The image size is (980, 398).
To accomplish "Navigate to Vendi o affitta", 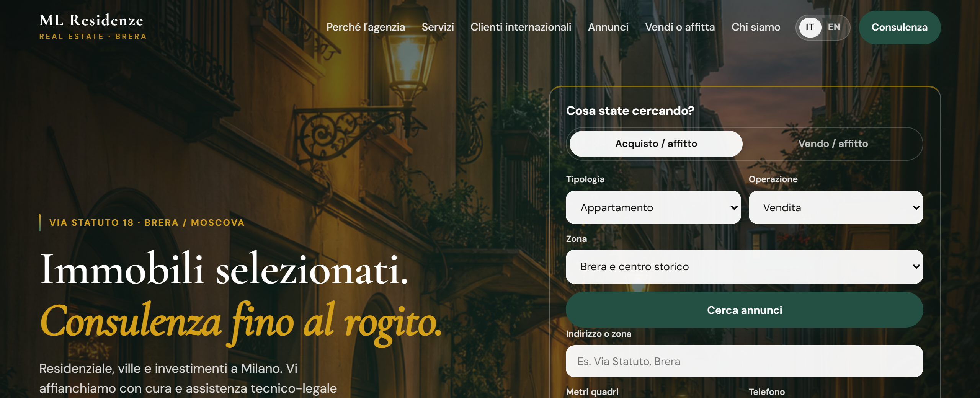I will click(680, 27).
